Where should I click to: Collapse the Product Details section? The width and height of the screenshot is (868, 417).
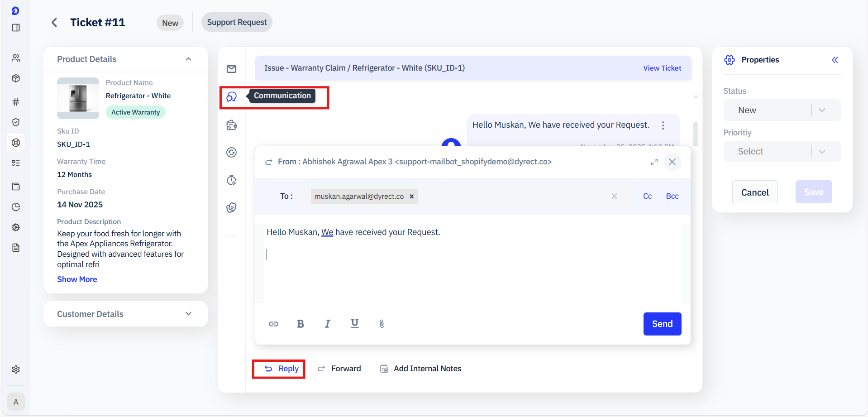[188, 59]
